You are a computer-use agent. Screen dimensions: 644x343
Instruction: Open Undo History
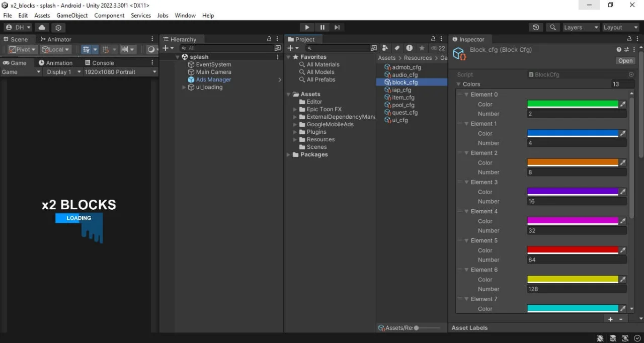click(536, 28)
